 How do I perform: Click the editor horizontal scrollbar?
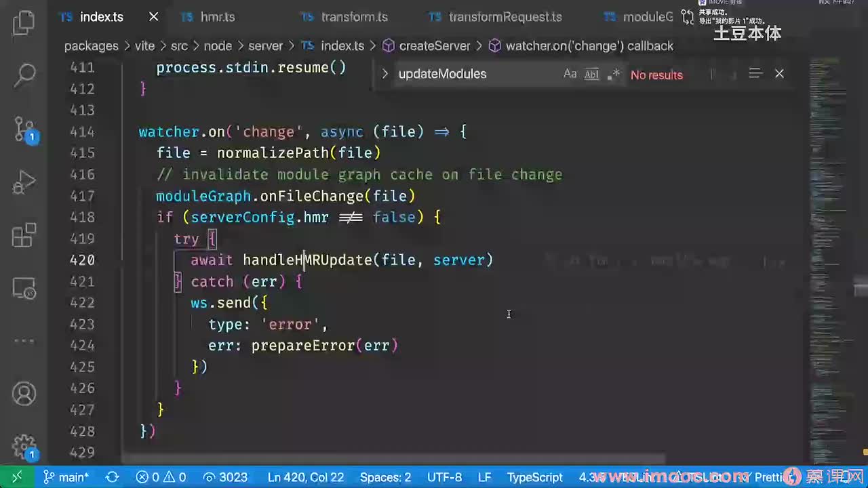(393, 460)
